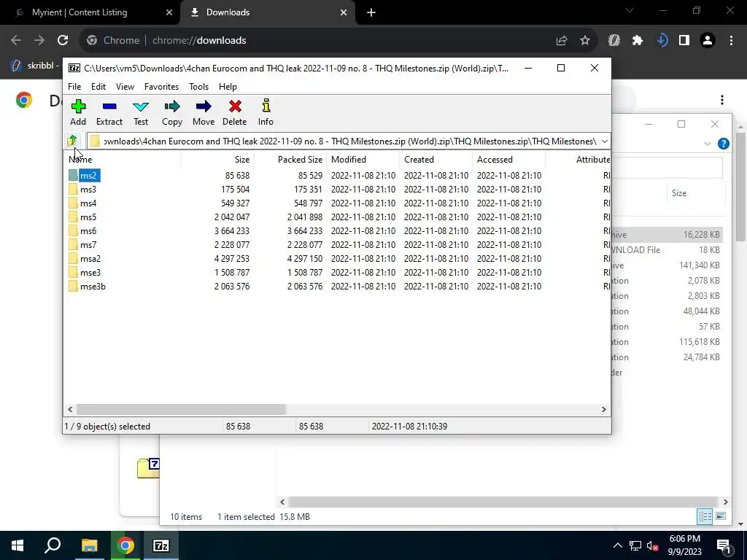
Task: Click Chrome's back arrow
Action: (16, 41)
